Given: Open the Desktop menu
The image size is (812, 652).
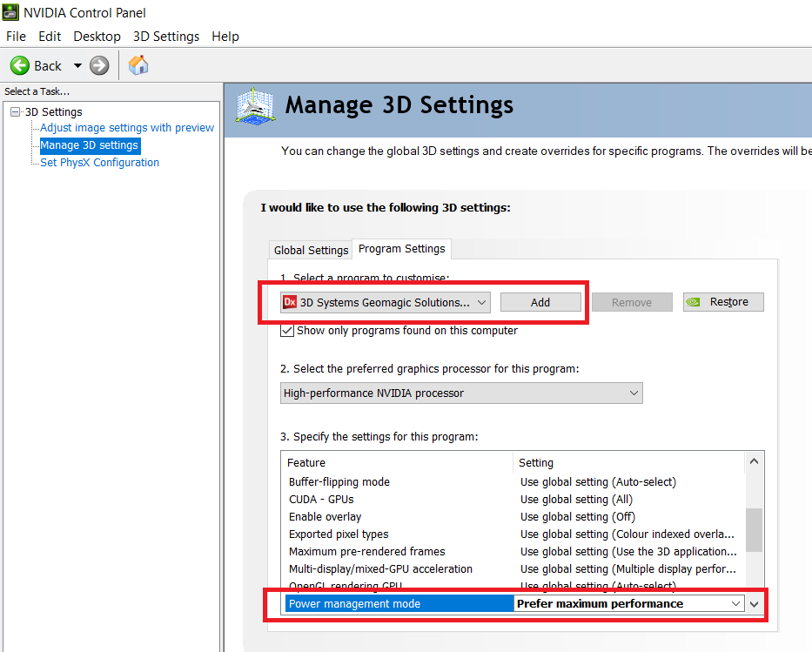Looking at the screenshot, I should 97,37.
